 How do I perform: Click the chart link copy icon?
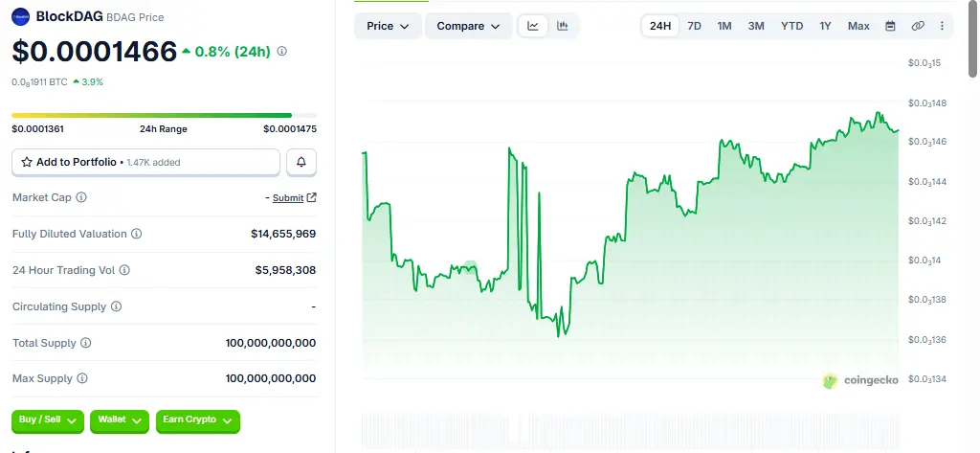tap(918, 26)
